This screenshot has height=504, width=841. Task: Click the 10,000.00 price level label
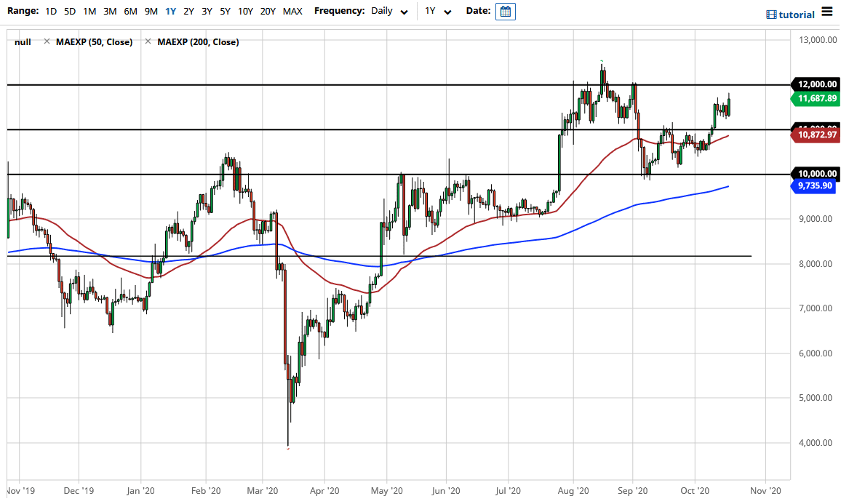(816, 173)
